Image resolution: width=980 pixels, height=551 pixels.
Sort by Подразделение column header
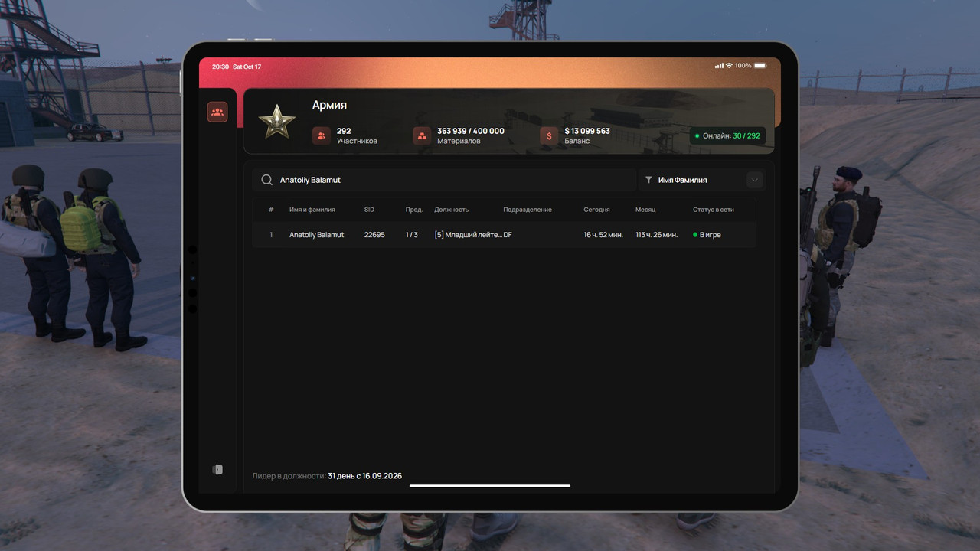point(528,210)
